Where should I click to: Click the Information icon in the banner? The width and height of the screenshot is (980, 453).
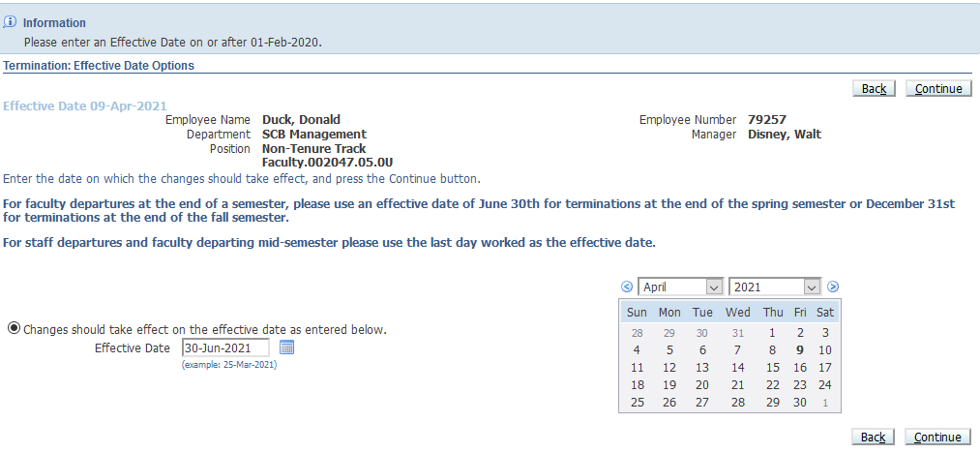11,21
